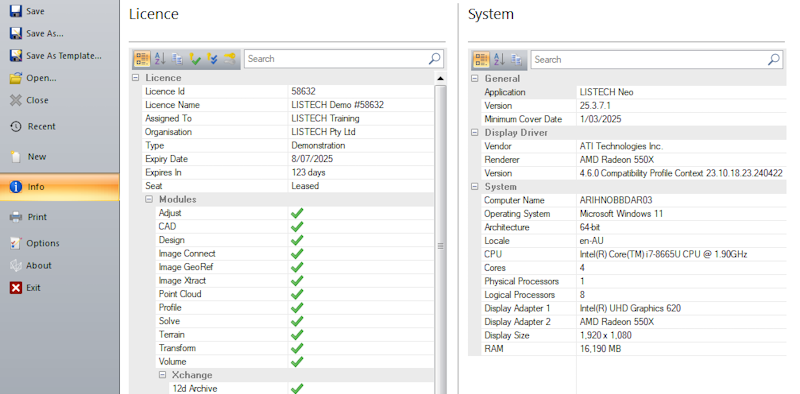This screenshot has height=394, width=800.
Task: Click the blue Info icon
Action: click(16, 187)
